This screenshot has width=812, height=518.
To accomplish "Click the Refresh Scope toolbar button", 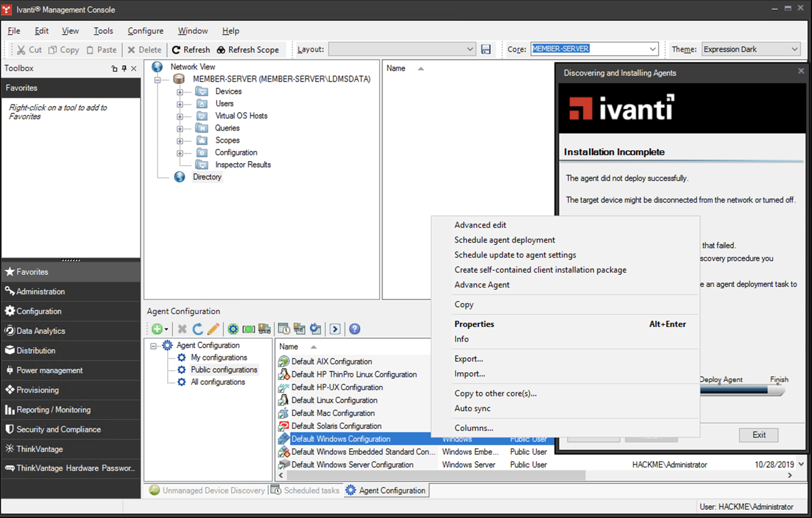I will (247, 50).
